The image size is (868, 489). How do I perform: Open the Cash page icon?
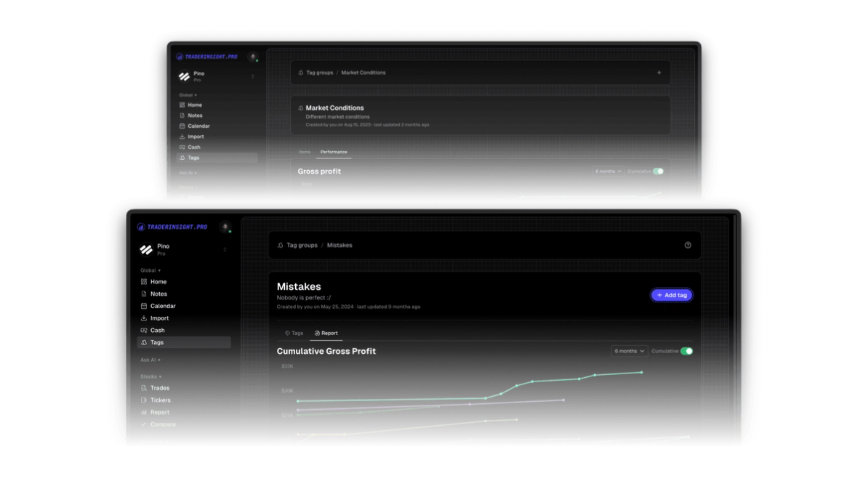(x=143, y=330)
